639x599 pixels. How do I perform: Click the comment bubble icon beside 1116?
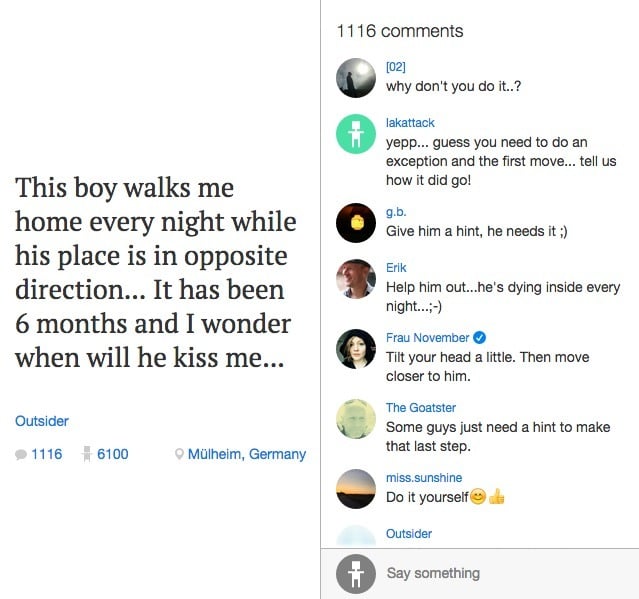click(21, 455)
